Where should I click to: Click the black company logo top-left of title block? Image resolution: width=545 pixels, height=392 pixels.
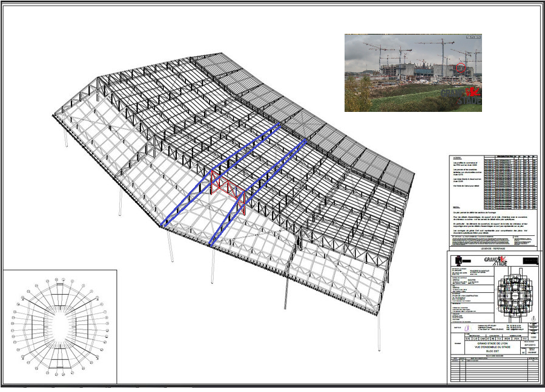click(x=458, y=260)
